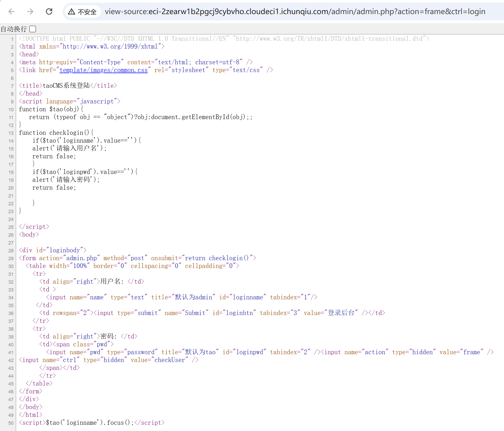Click the input name="pwd" password line
504x431 pixels.
click(270, 352)
